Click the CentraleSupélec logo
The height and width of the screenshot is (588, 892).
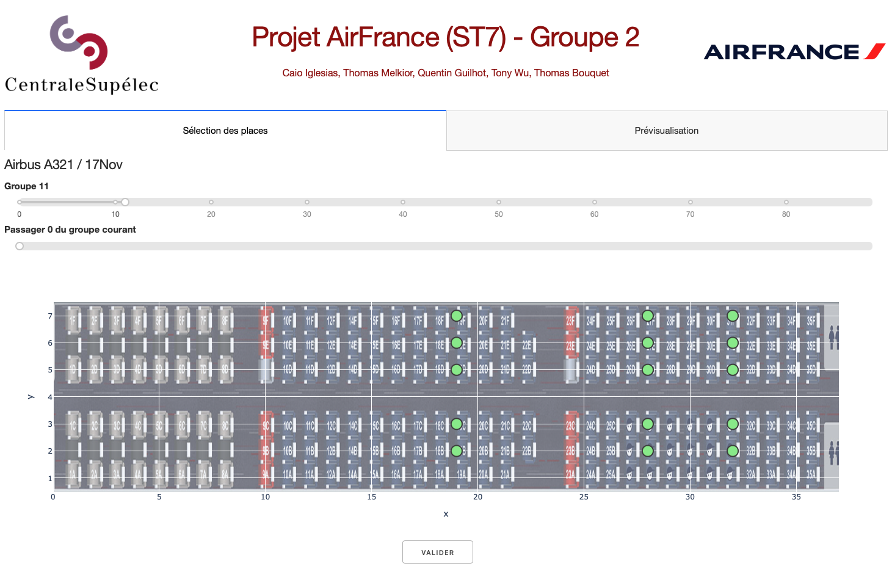81,54
